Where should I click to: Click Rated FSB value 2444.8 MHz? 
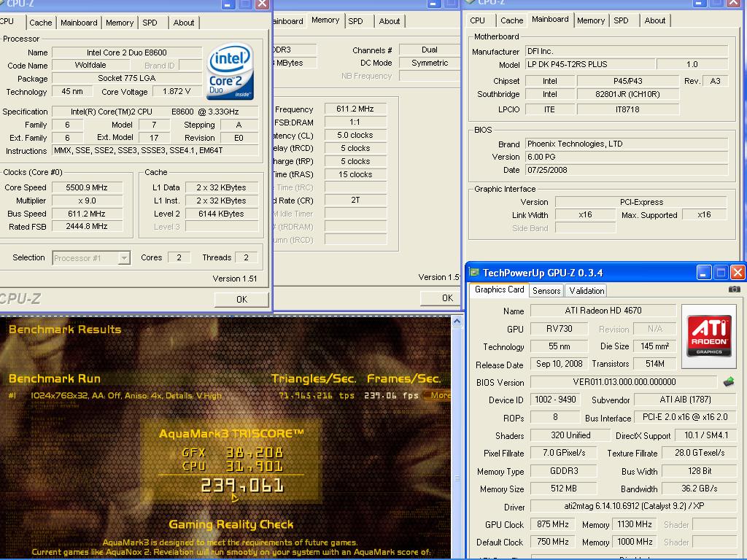88,226
